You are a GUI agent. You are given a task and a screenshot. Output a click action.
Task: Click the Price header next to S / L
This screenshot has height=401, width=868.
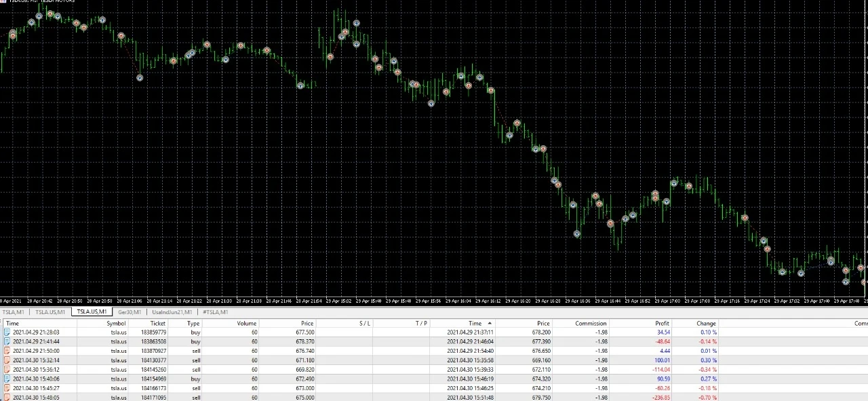click(308, 324)
